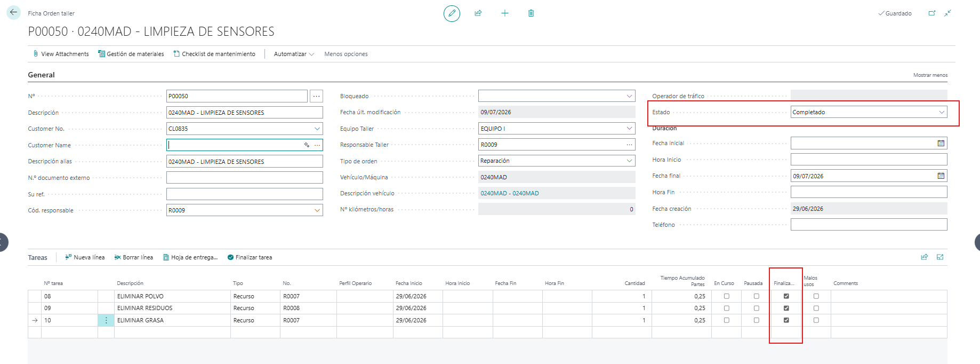This screenshot has width=980, height=364.
Task: Open the Tipo de orden dropdown
Action: (x=629, y=161)
